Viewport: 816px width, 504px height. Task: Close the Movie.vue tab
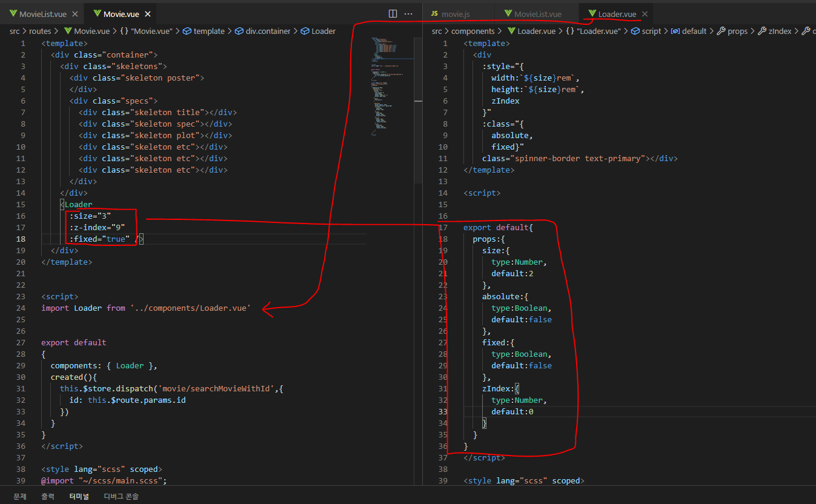pyautogui.click(x=148, y=13)
